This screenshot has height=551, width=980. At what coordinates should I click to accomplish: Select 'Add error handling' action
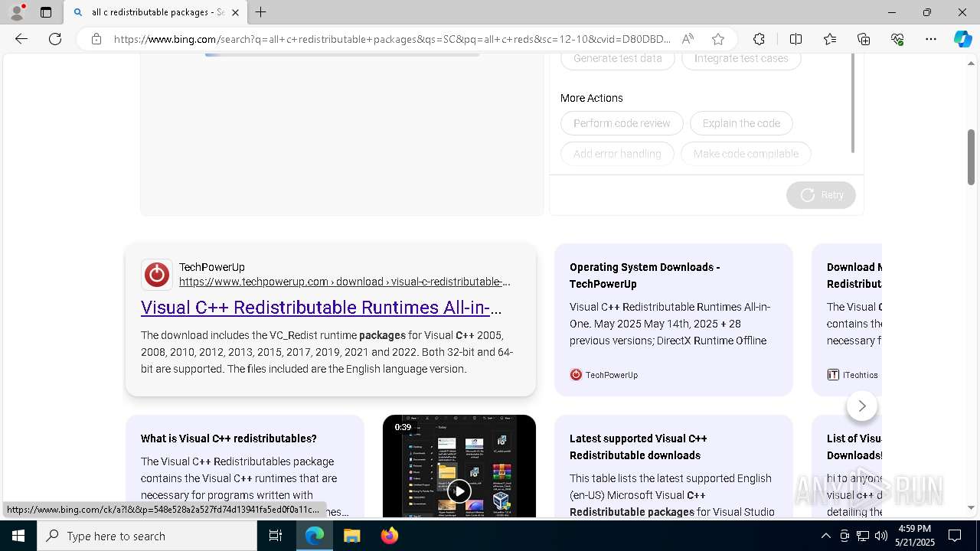[x=617, y=154]
